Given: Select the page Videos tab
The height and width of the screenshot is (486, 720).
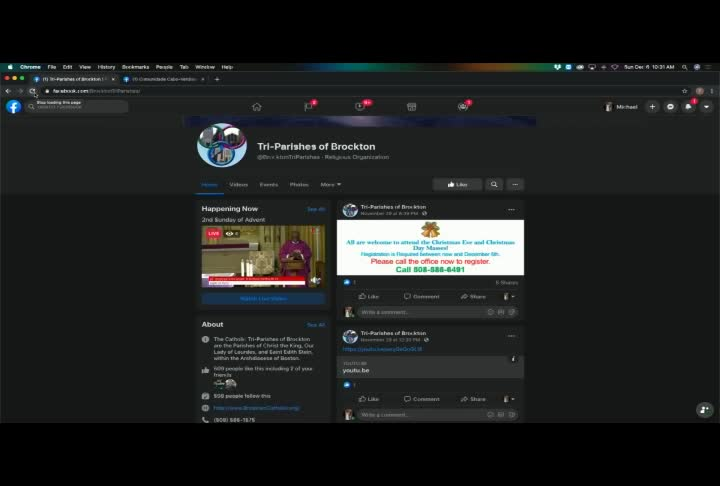Looking at the screenshot, I should point(238,185).
